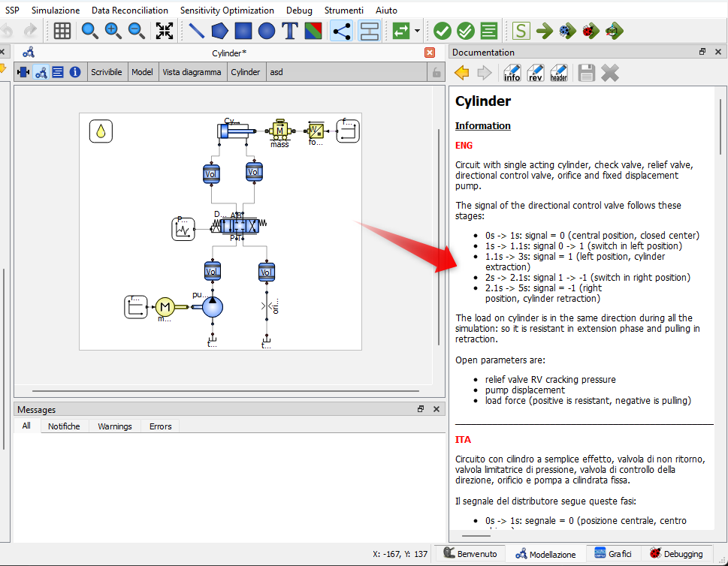Open the Simulazione menu
The height and width of the screenshot is (566, 728).
coord(56,11)
